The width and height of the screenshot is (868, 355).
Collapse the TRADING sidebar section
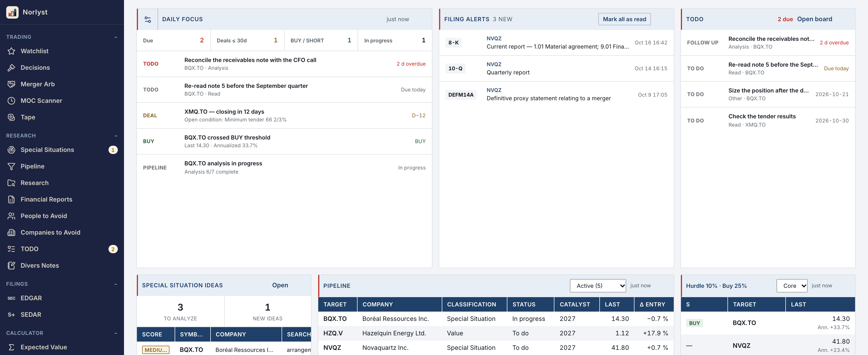[115, 37]
